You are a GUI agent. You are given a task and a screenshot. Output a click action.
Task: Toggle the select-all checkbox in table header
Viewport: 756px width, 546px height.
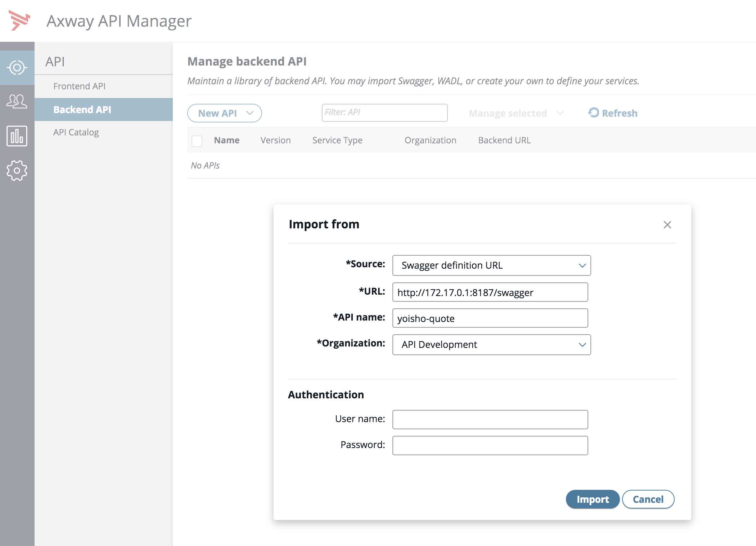pyautogui.click(x=197, y=141)
